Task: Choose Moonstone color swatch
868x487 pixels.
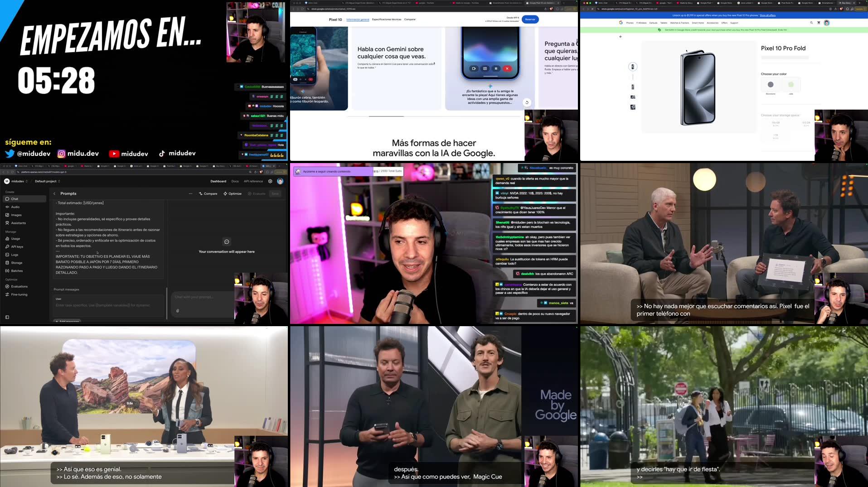Action: pyautogui.click(x=771, y=85)
